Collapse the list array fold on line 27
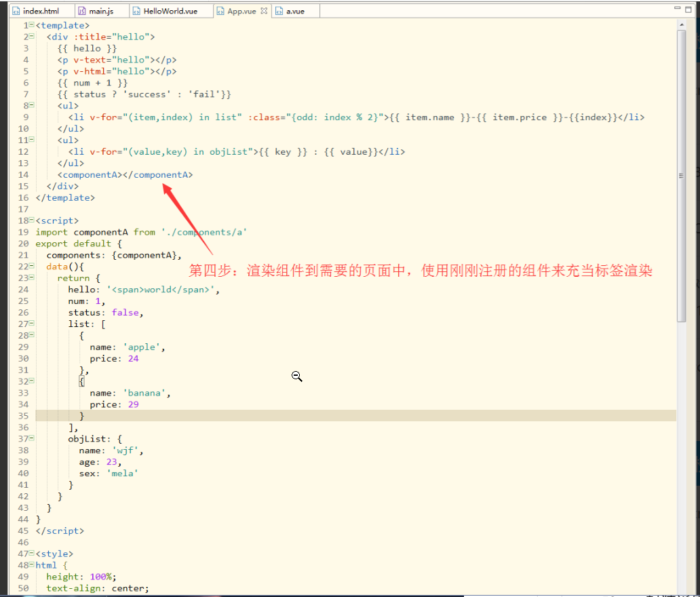Image resolution: width=700 pixels, height=597 pixels. (x=32, y=324)
